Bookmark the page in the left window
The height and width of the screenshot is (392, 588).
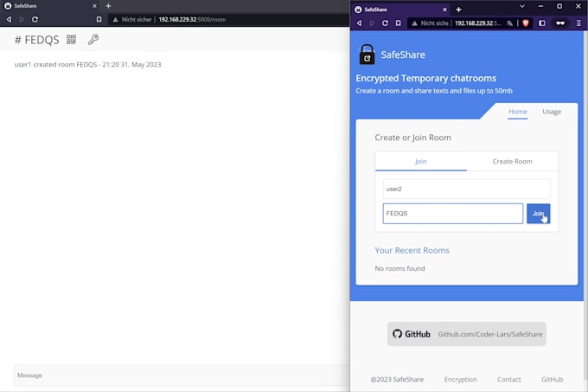99,20
